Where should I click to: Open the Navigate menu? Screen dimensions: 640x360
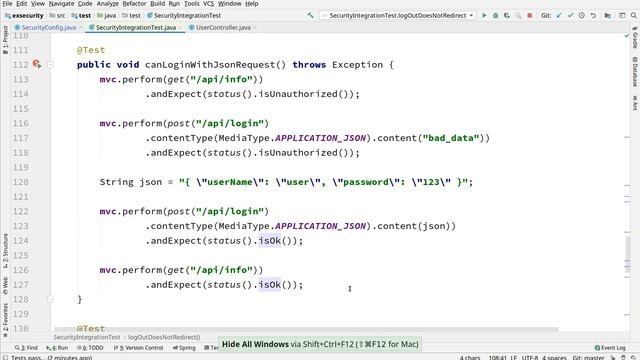[x=62, y=4]
